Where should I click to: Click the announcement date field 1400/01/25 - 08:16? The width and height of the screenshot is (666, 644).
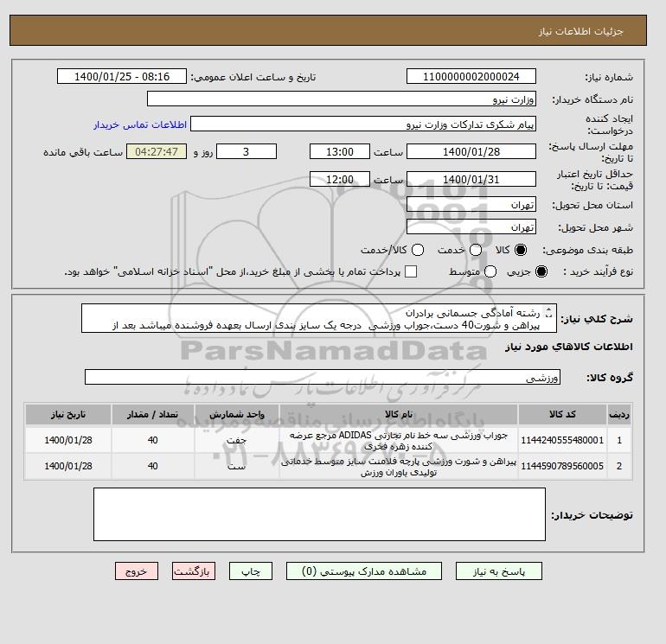tap(122, 77)
